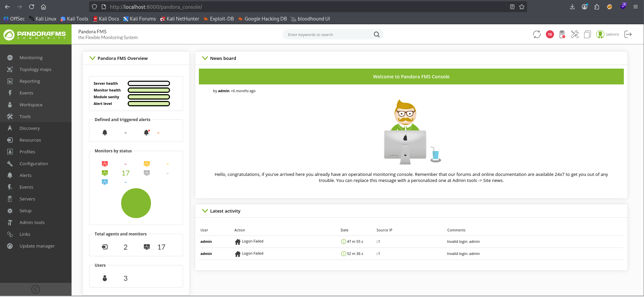Image resolution: width=644 pixels, height=297 pixels.
Task: Open the bloodhound UI bookmark
Action: 310,19
